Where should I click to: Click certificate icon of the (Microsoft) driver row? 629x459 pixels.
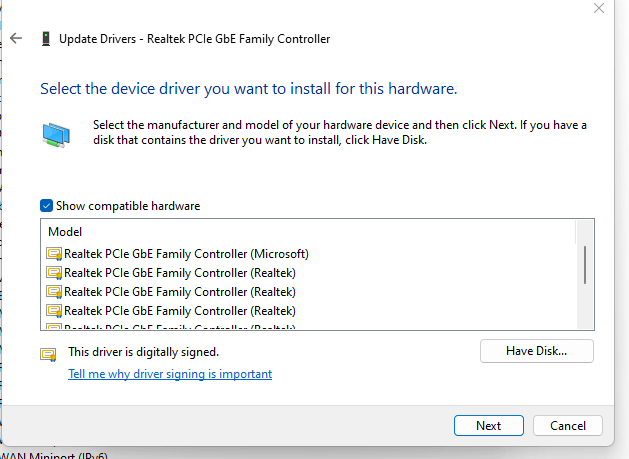tap(54, 254)
